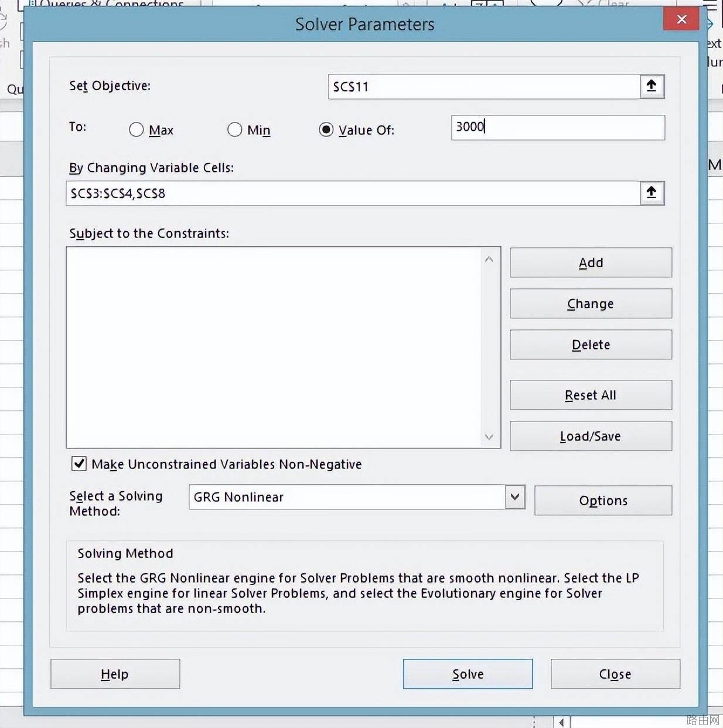Select the Value Of radio option

tap(326, 130)
